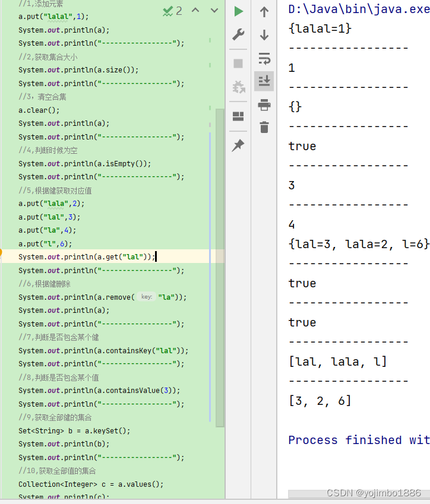Image resolution: width=430 pixels, height=504 pixels.
Task: Click the a.put("l",6); line
Action: [x=45, y=243]
